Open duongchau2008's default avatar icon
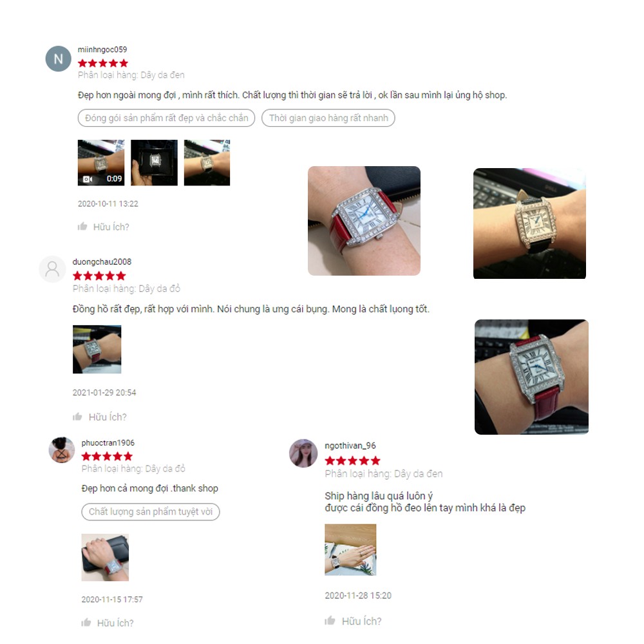 53,269
